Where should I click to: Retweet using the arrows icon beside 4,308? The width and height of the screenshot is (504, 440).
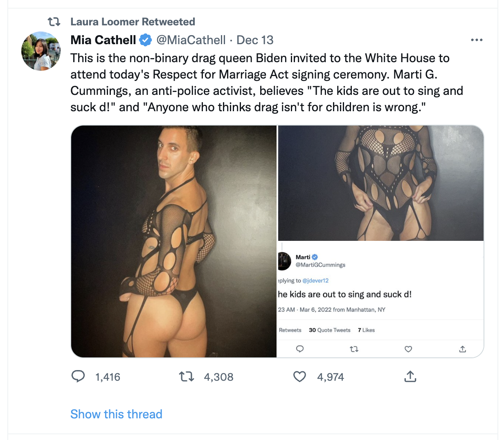(187, 376)
